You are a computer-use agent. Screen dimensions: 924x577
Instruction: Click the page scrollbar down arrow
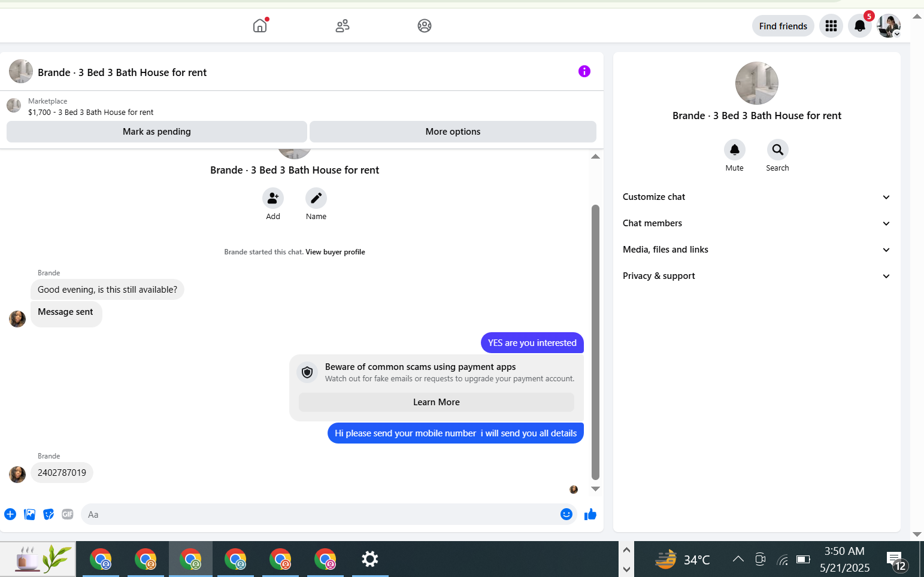coord(917,535)
